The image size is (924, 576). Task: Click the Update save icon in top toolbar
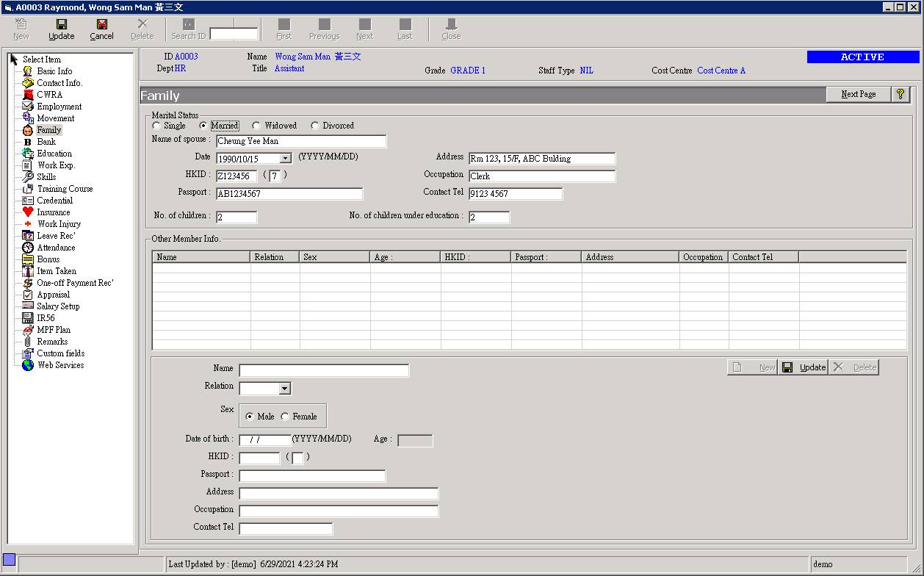62,24
